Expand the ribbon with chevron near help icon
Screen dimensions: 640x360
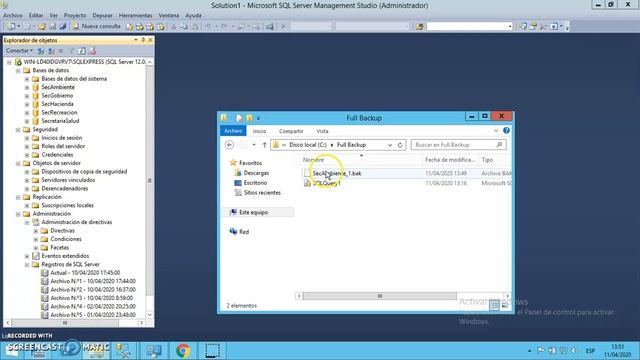(x=496, y=131)
